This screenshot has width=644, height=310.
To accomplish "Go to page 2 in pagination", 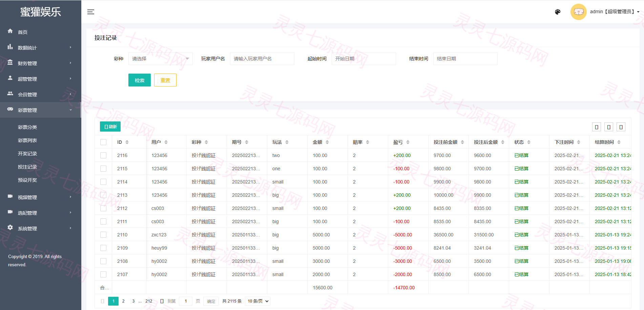I will (x=123, y=301).
